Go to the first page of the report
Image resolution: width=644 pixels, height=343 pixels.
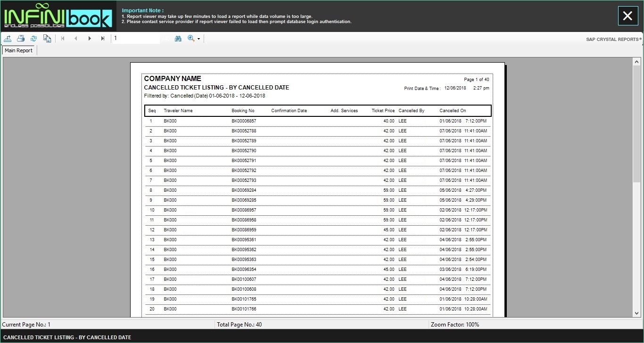point(63,39)
